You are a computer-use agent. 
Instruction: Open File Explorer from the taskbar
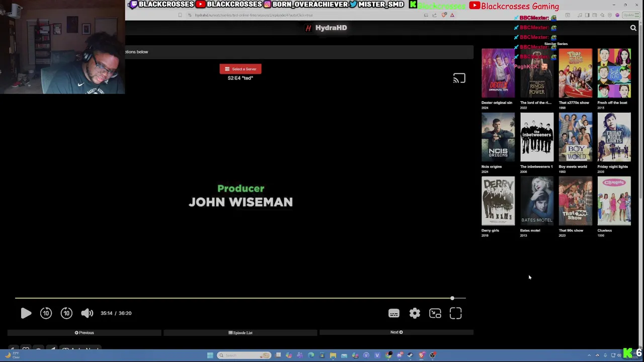(333, 355)
